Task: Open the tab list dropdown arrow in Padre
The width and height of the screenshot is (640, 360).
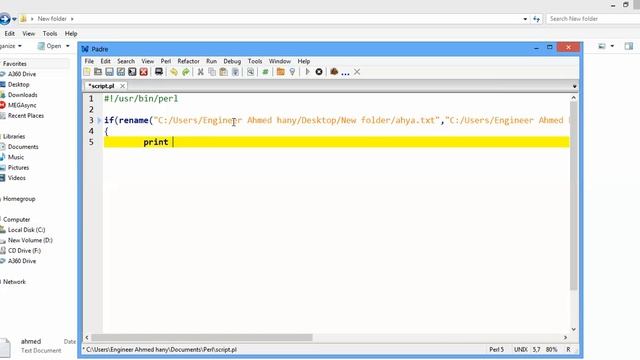Action: coord(574,86)
